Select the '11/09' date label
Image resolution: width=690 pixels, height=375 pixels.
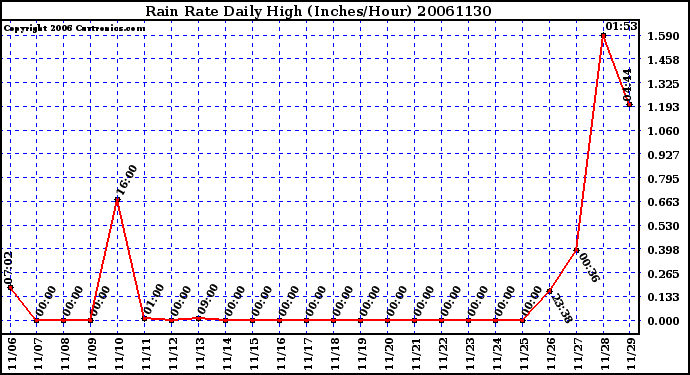[x=93, y=354]
